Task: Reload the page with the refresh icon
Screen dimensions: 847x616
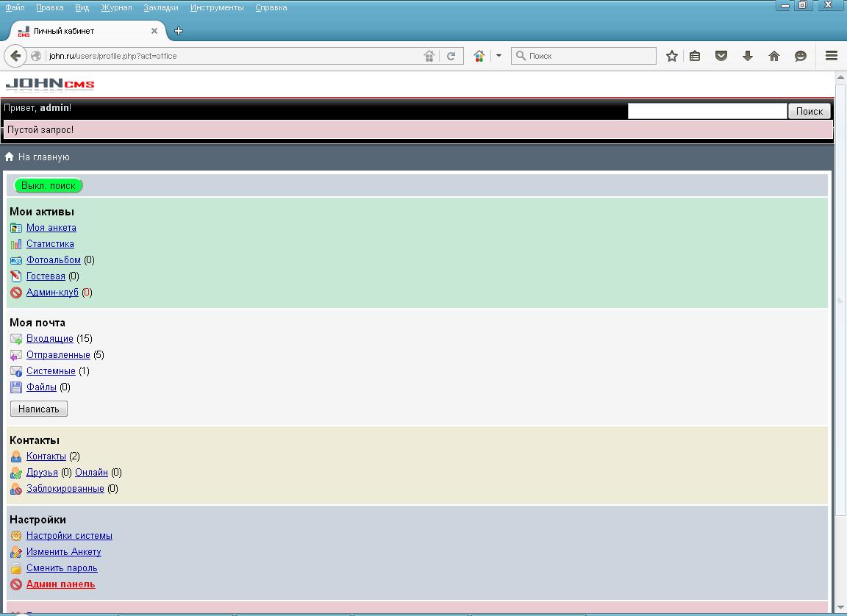Action: point(451,56)
